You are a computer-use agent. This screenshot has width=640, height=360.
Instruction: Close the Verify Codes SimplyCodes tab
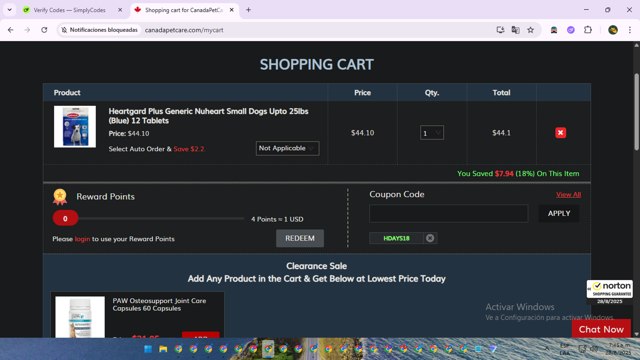[x=120, y=10]
